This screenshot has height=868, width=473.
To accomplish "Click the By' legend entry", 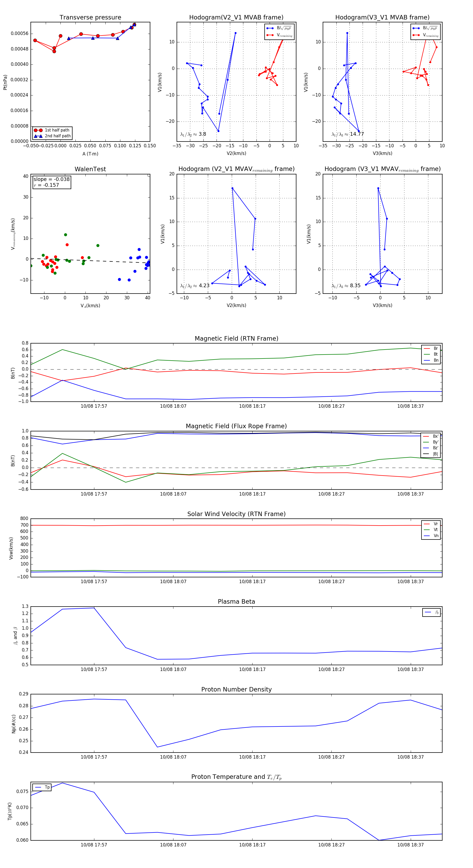I will click(x=431, y=442).
